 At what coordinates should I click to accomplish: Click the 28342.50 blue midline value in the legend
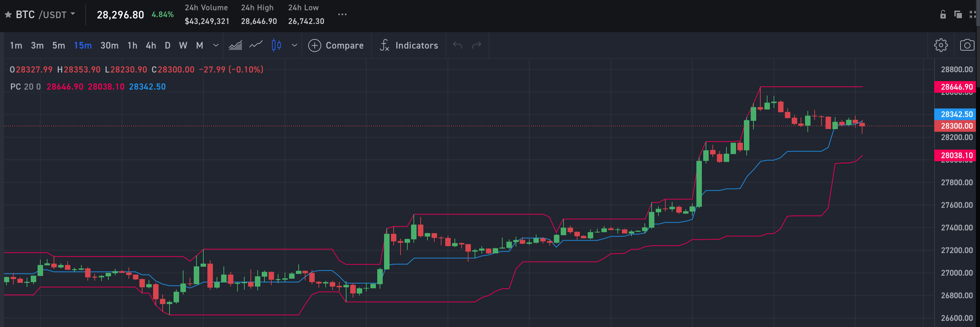[147, 87]
